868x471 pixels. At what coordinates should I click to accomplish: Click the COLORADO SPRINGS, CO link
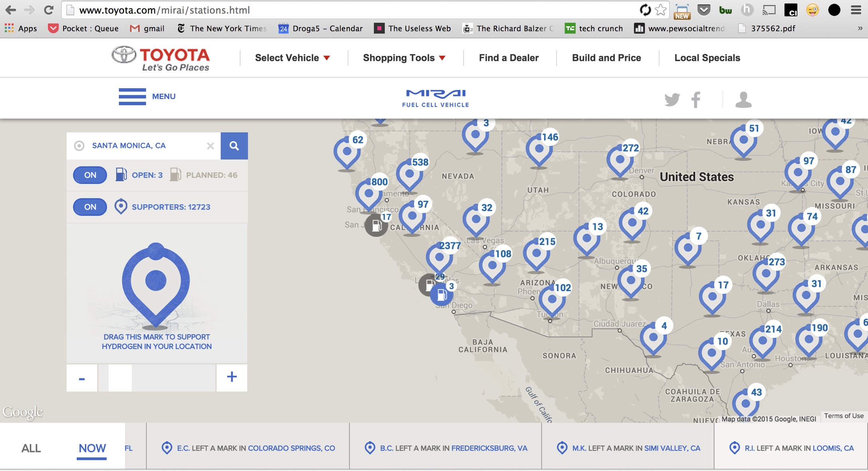pos(292,448)
